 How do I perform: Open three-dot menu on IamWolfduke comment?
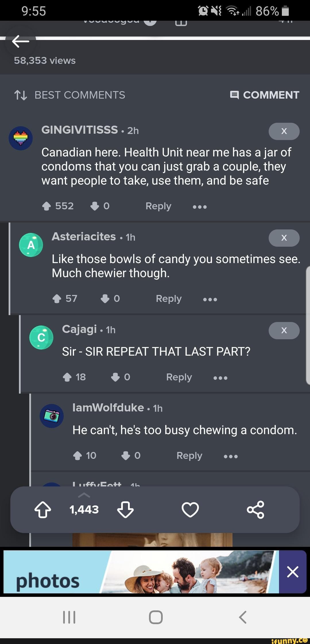pos(231,456)
